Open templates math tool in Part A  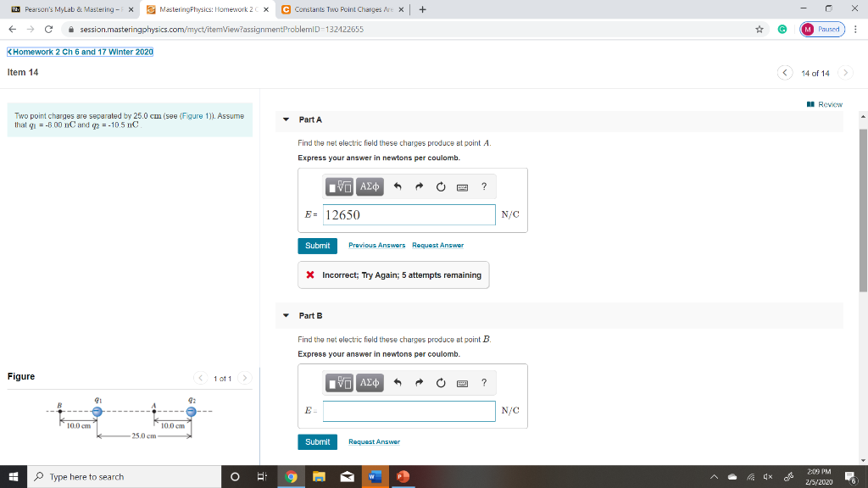coord(339,187)
